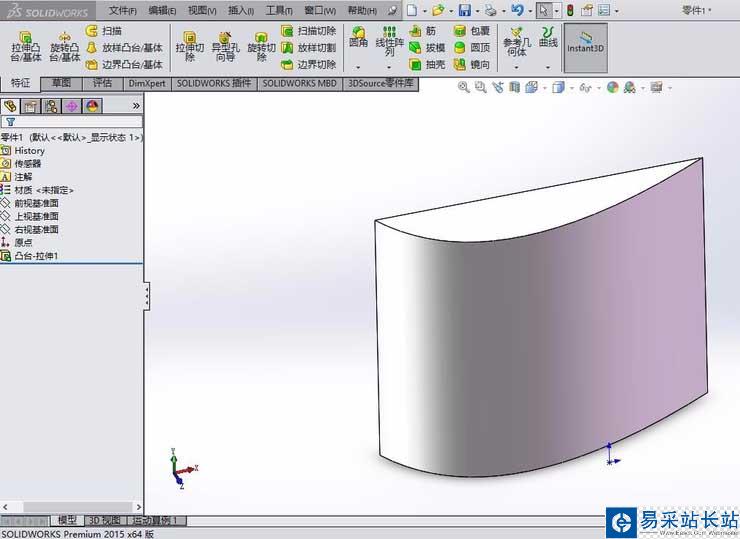Screen dimensions: 740x539
Task: Choose the 包覆 wrap tool
Action: [471, 31]
